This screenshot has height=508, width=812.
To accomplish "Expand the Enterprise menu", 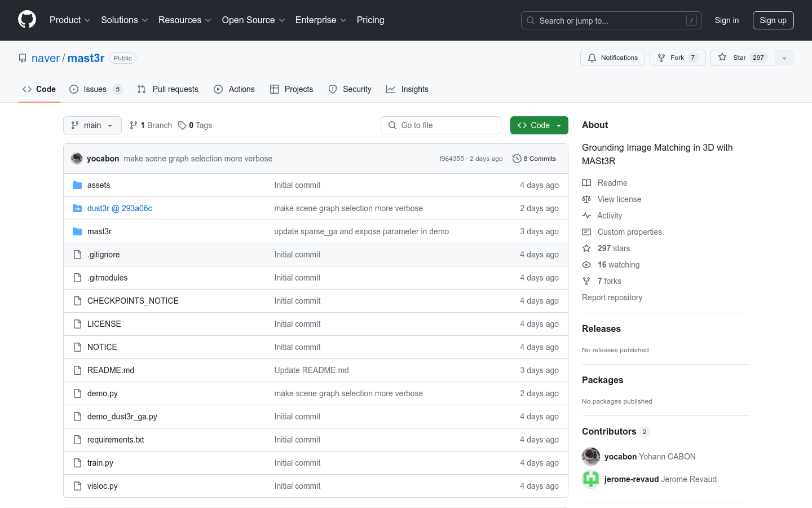I will (321, 20).
